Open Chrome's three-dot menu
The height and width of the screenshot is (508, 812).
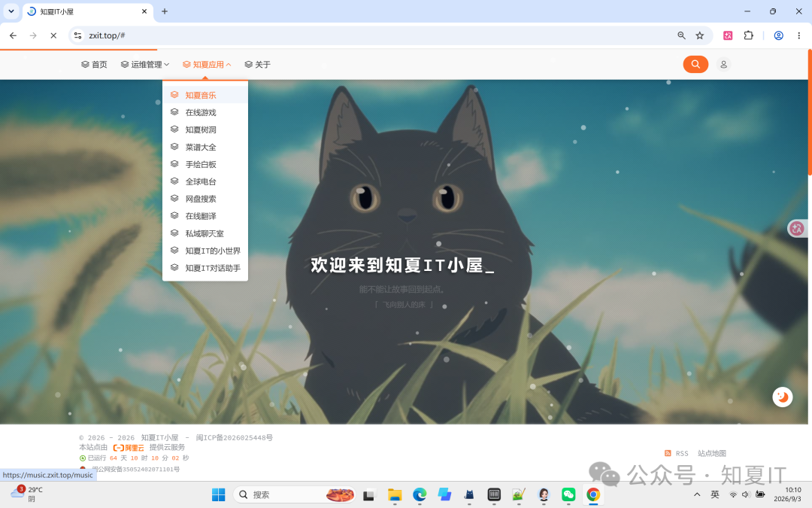[798, 35]
